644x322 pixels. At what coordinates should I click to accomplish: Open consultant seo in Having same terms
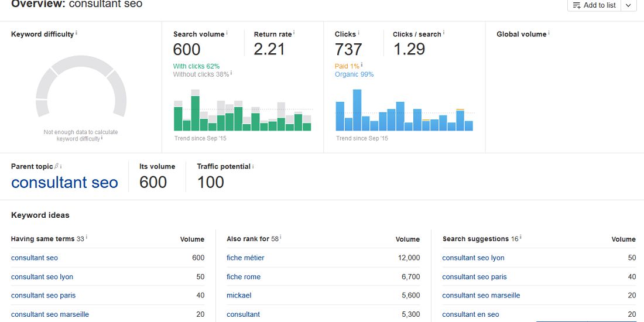pos(35,258)
